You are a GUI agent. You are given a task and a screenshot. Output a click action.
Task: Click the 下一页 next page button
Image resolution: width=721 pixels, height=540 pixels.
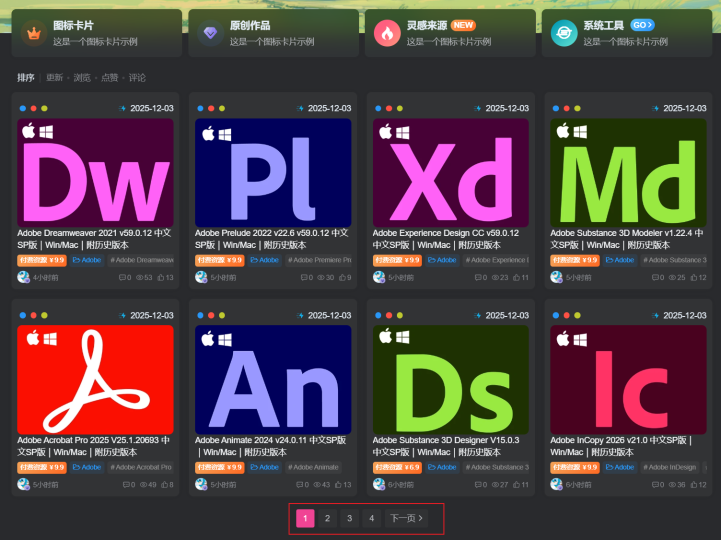[406, 518]
